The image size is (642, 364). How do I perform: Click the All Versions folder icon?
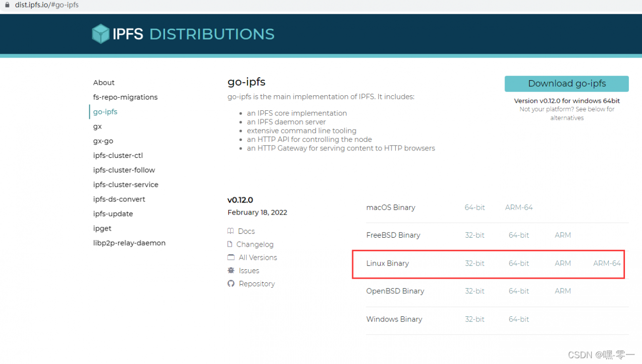231,257
